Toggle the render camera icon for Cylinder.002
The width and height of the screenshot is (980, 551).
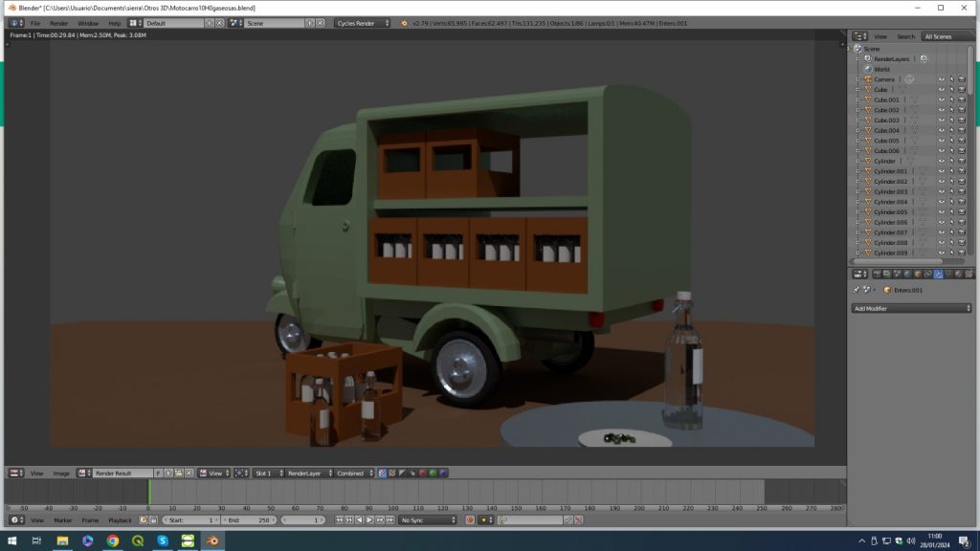[962, 182]
